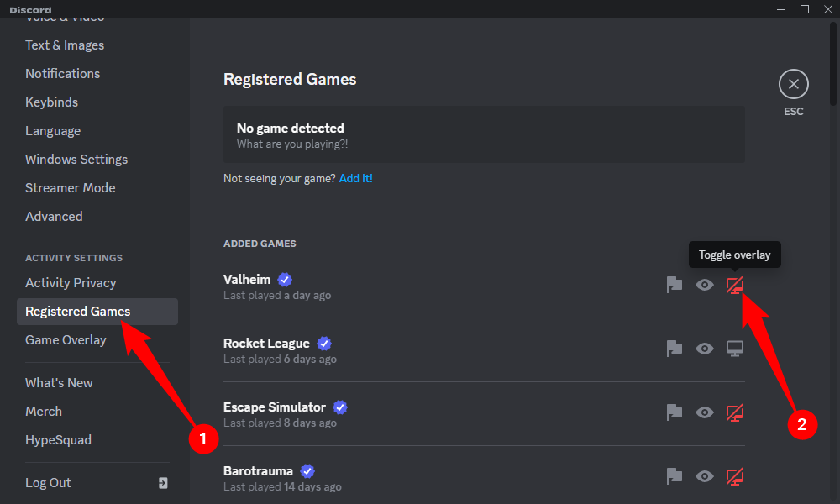Toggle overlay for Valheim
The image size is (840, 504).
[x=735, y=285]
